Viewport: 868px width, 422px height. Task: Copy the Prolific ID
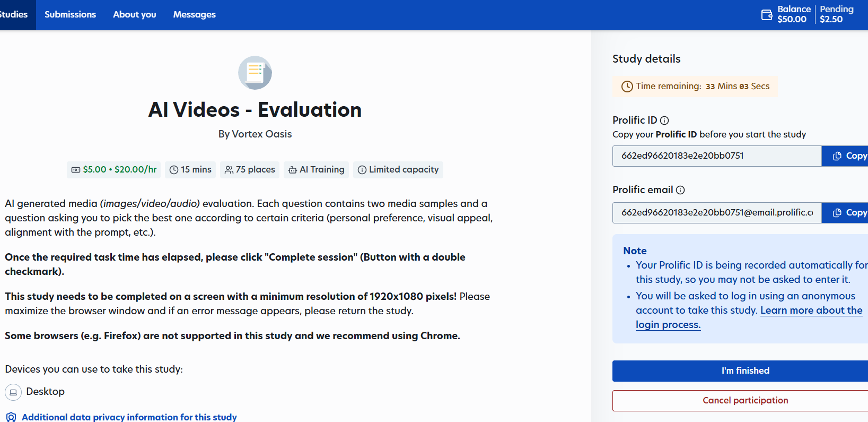pos(845,156)
